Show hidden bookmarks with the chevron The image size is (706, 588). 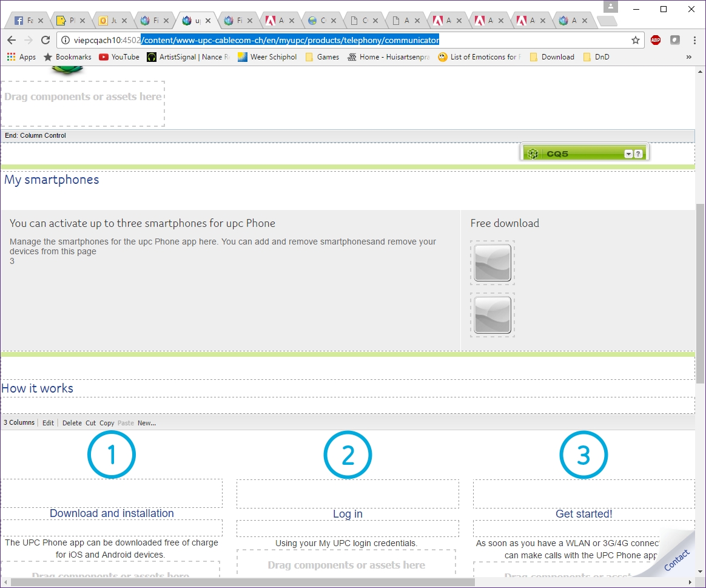(689, 57)
